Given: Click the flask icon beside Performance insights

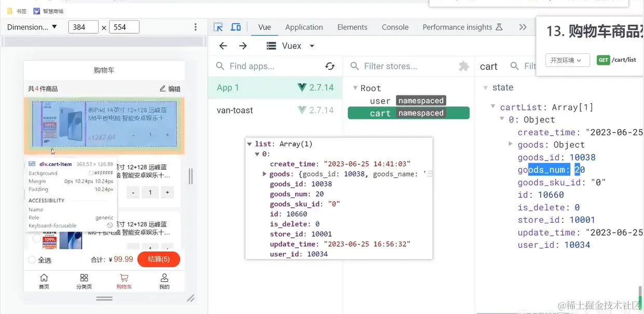Looking at the screenshot, I should click(x=499, y=27).
